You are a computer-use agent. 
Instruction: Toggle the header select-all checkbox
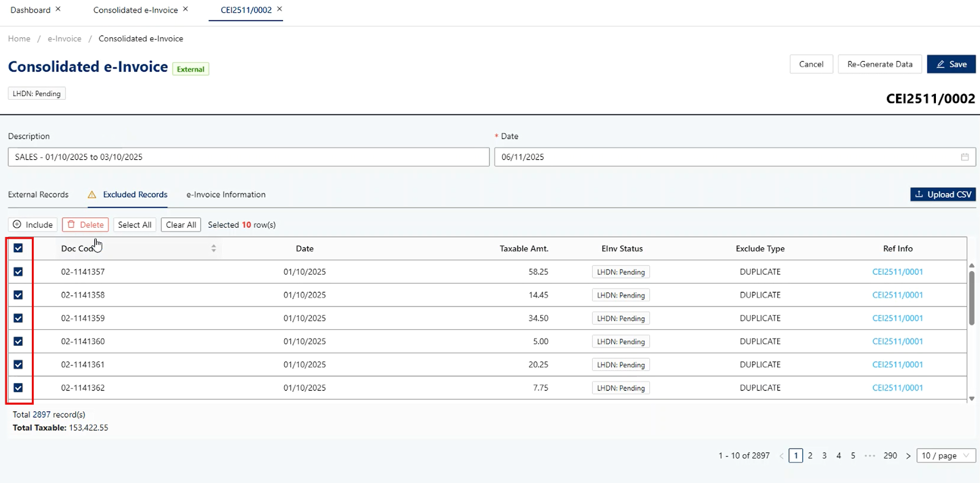pos(18,249)
